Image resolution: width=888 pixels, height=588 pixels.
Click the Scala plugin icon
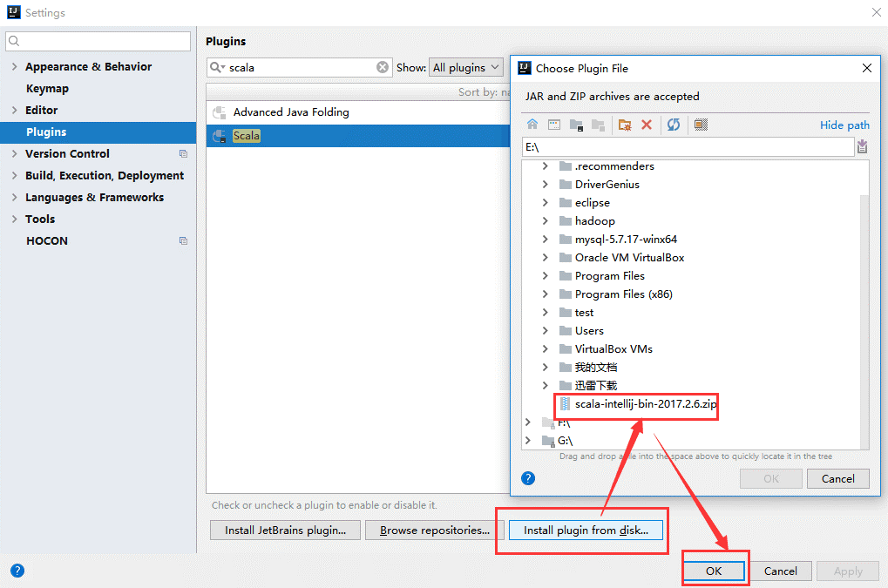pyautogui.click(x=220, y=136)
